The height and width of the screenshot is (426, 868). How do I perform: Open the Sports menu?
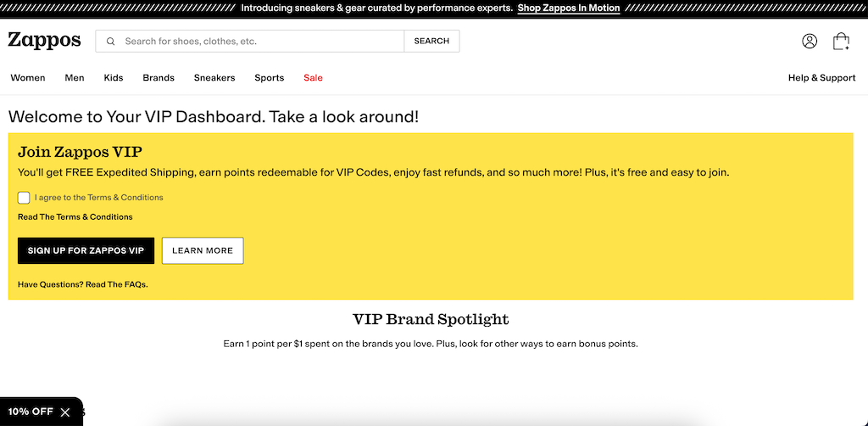pos(270,78)
